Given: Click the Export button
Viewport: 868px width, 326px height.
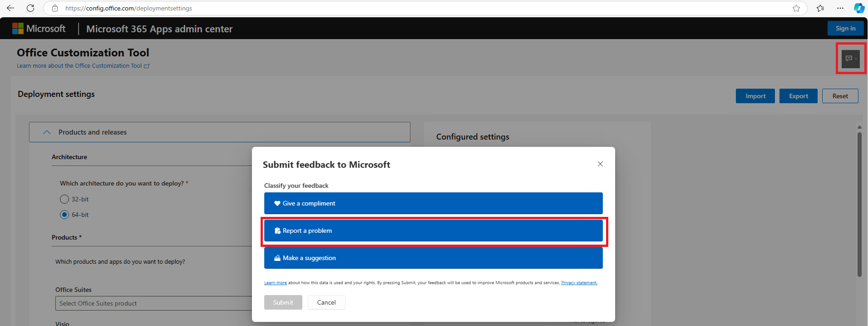Looking at the screenshot, I should pos(799,96).
